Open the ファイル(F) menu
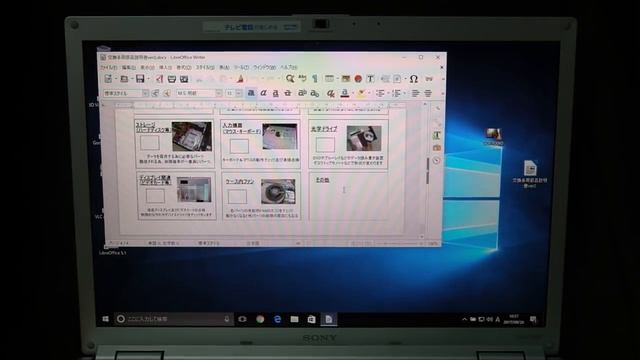640x360 pixels. click(x=109, y=67)
